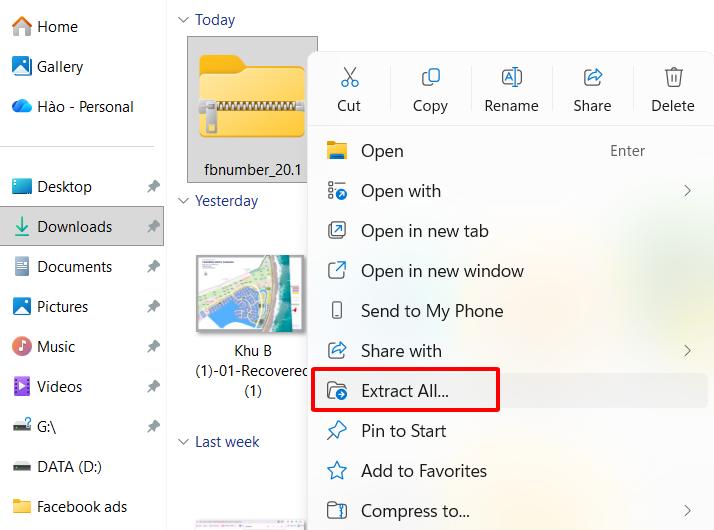This screenshot has height=530, width=714.
Task: Click the Copy icon in context menu
Action: tap(430, 77)
